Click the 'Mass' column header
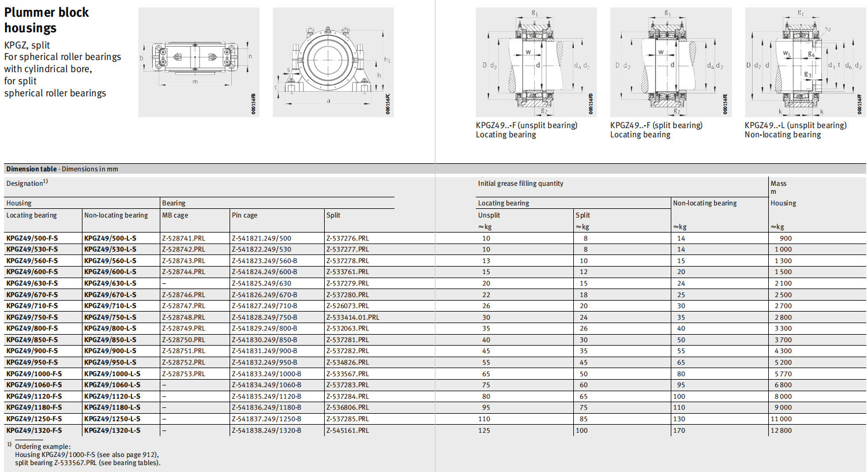This screenshot has width=868, height=472. (778, 183)
